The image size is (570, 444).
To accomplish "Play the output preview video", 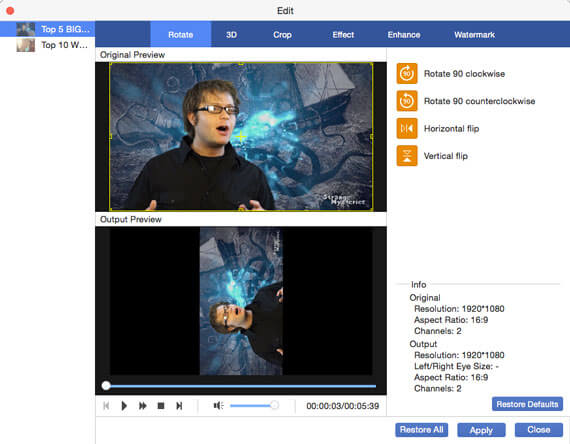I will [x=124, y=406].
